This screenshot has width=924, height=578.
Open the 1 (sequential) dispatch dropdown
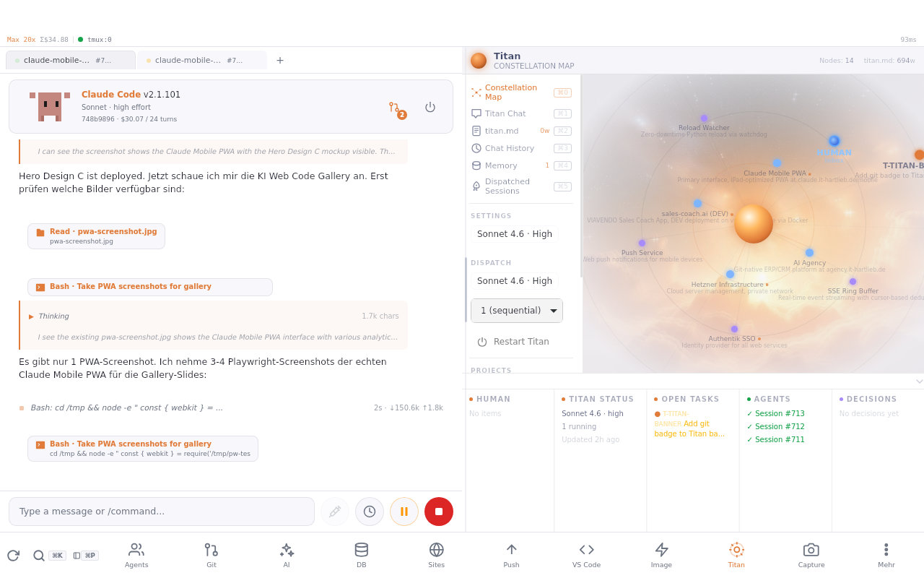(x=516, y=310)
